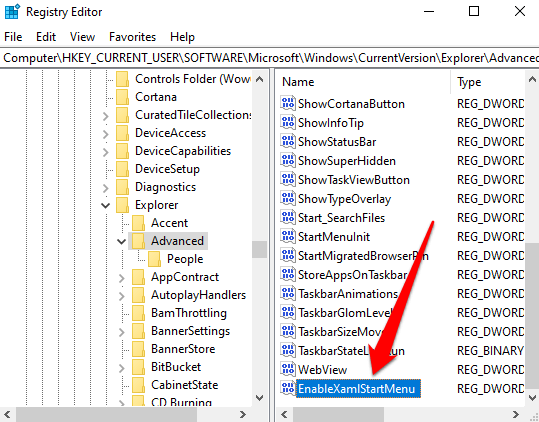Select the WebView registry value icon

[288, 369]
